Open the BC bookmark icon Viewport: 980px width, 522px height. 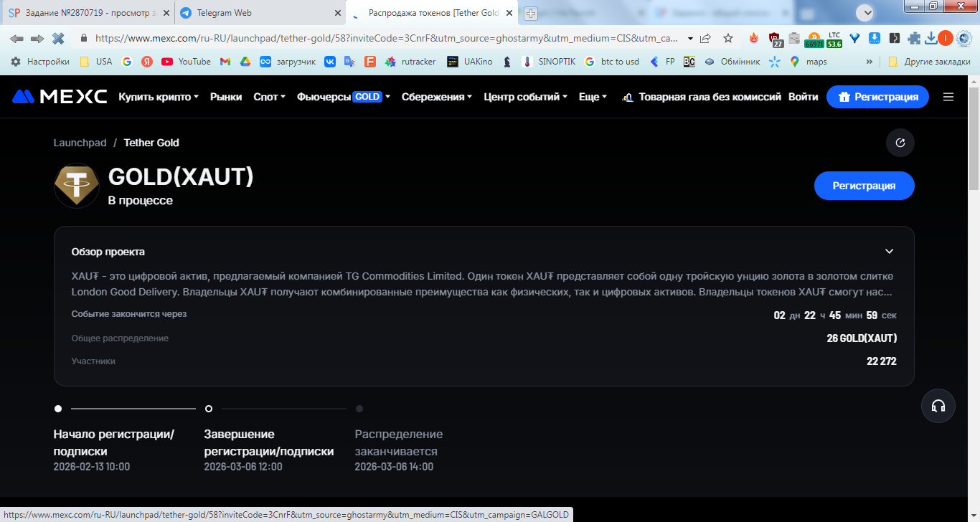click(689, 62)
